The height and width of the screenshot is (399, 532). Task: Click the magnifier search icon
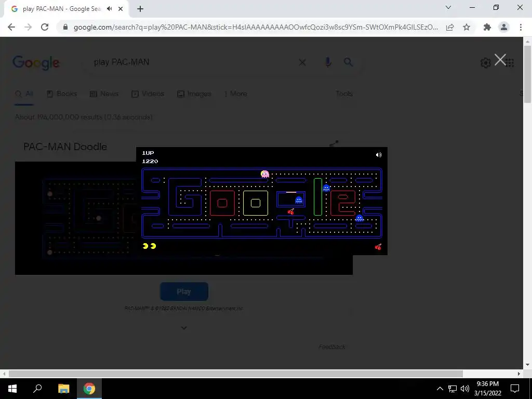(348, 62)
